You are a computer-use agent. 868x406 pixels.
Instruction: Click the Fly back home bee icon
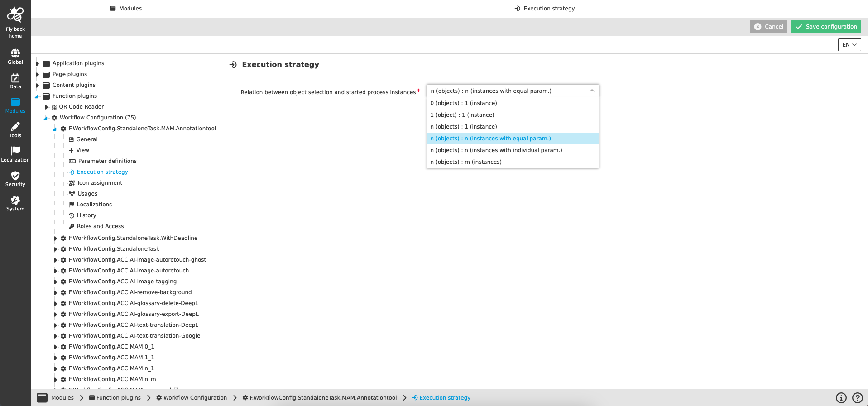15,14
